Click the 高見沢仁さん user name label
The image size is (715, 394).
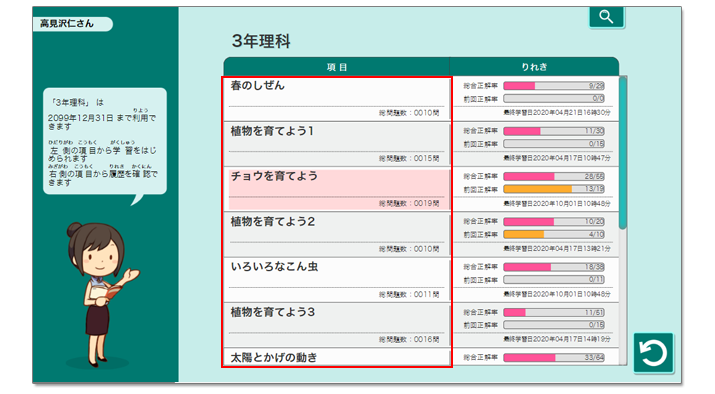point(67,24)
